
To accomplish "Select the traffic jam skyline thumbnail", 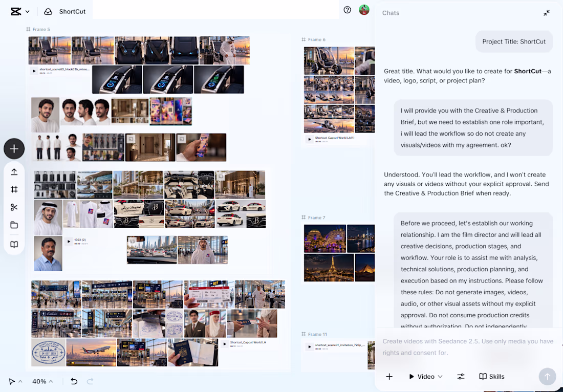I will pyautogui.click(x=151, y=250).
